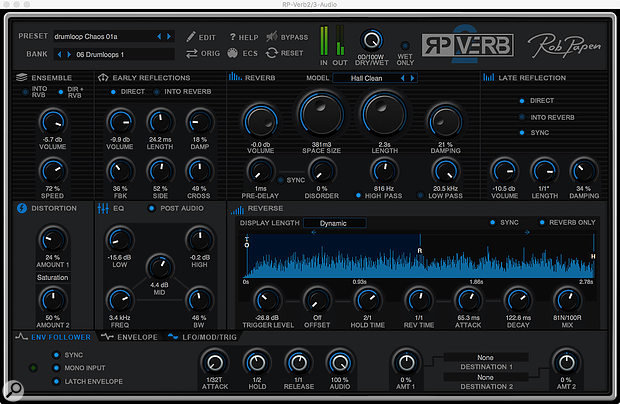Toggle Late Reflection Into Reverb option
The height and width of the screenshot is (404, 620).
[522, 117]
